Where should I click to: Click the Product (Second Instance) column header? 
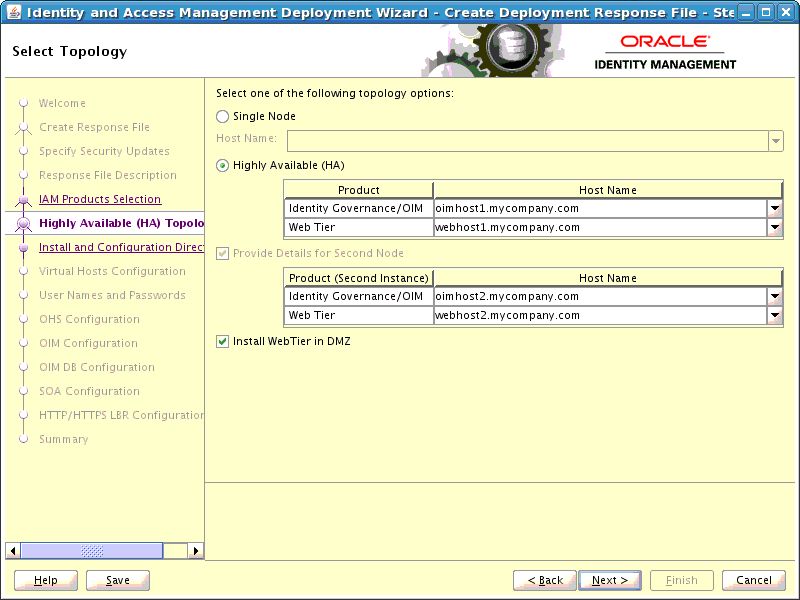(x=359, y=278)
